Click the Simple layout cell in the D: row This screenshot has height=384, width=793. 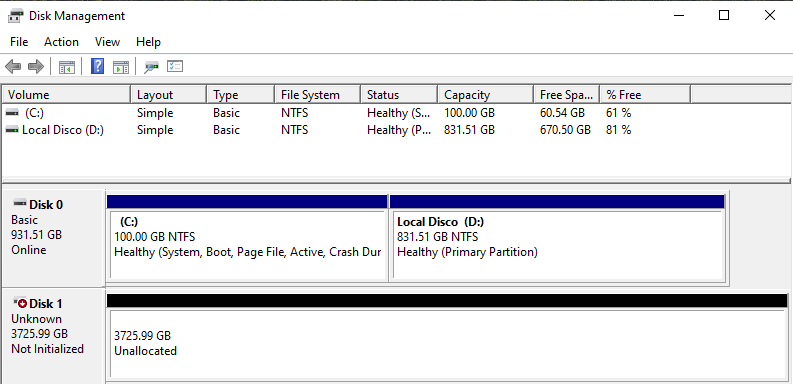pyautogui.click(x=155, y=130)
